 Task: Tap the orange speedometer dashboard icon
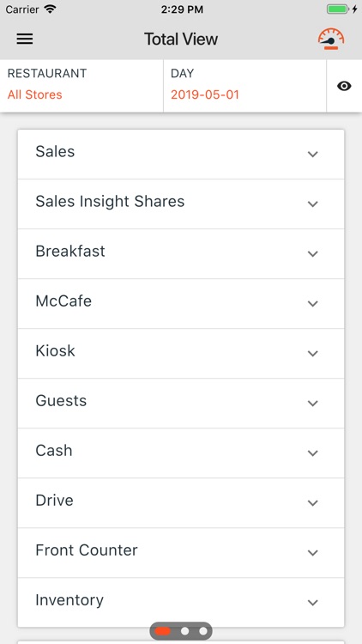tap(331, 39)
